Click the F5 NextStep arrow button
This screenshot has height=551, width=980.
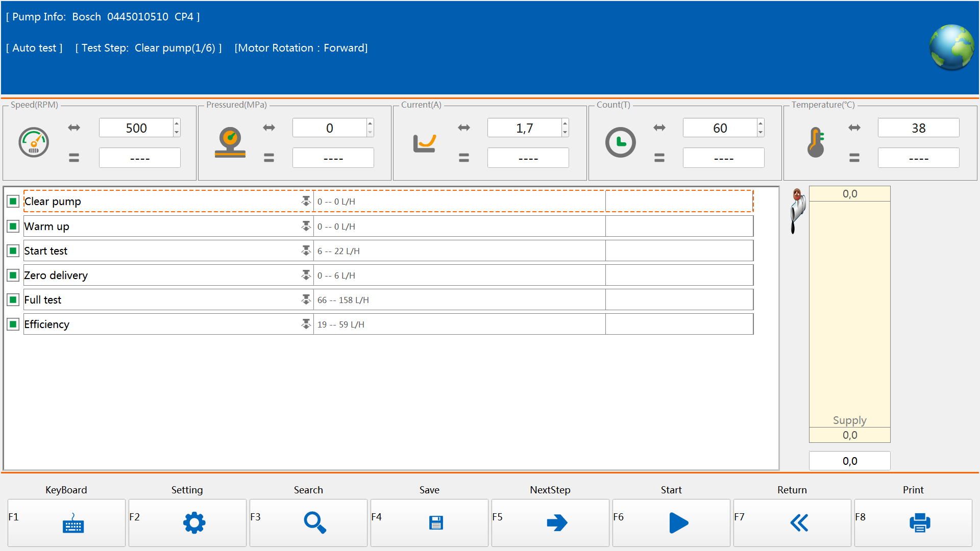(x=556, y=522)
